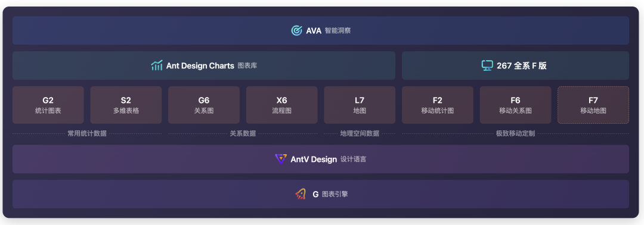Click the 常用统计数据 category label
This screenshot has width=644, height=225.
87,133
